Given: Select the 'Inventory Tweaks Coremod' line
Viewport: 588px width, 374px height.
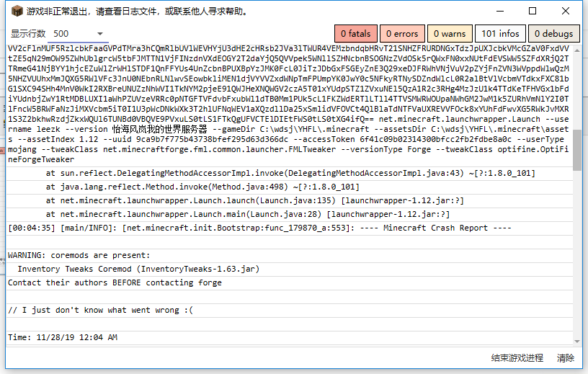Looking at the screenshot, I should click(289, 270).
